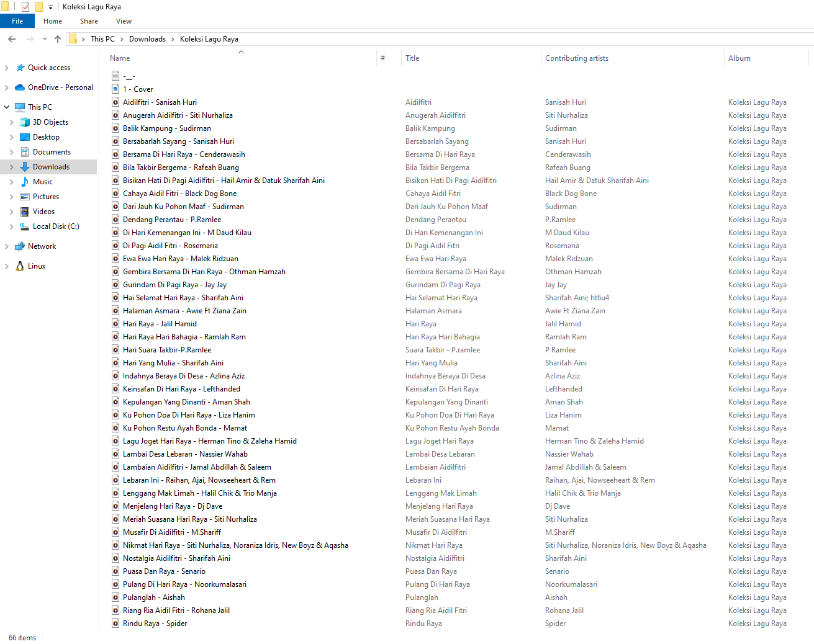Image resolution: width=814 pixels, height=644 pixels.
Task: Click the This PC monitor icon
Action: 20,107
